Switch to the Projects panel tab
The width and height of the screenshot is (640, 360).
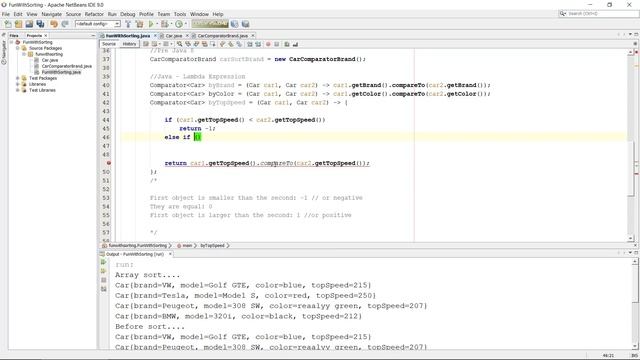pos(34,36)
